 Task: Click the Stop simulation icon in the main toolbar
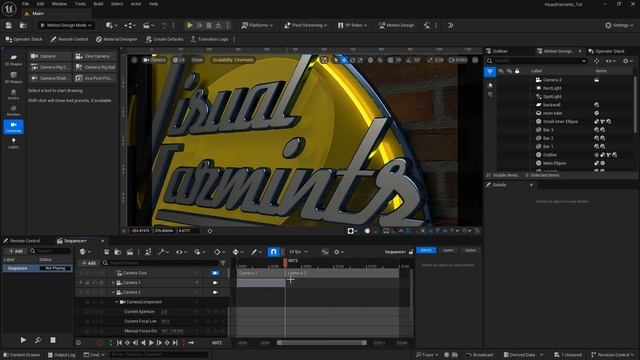[x=209, y=25]
